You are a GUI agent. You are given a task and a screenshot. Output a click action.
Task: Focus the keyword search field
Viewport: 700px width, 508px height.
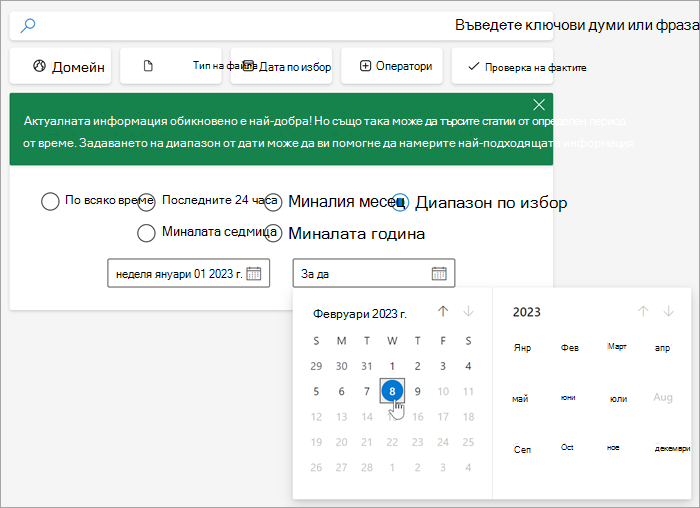click(281, 26)
